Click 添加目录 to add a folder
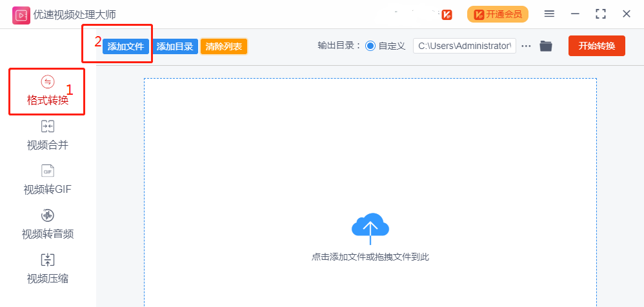The width and height of the screenshot is (644, 307). pos(175,46)
